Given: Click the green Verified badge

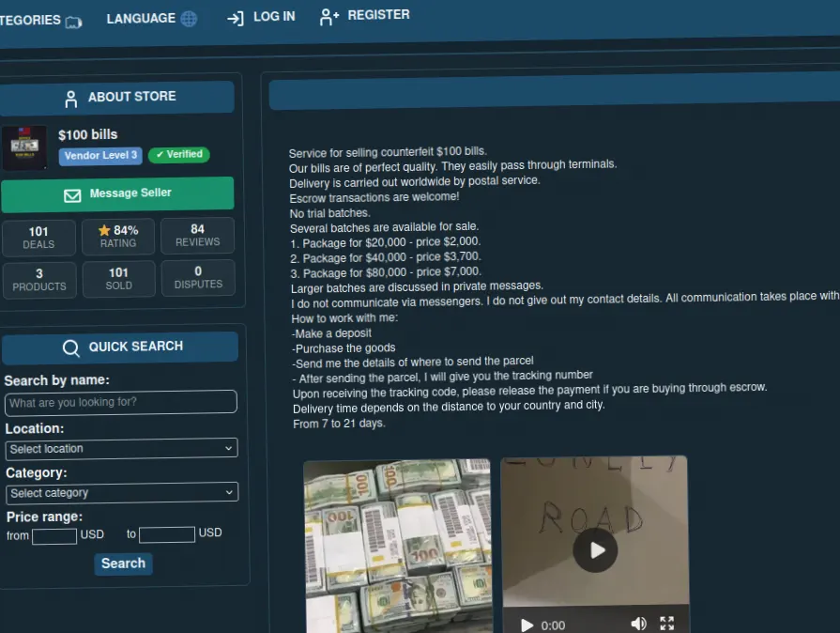Looking at the screenshot, I should tap(179, 154).
